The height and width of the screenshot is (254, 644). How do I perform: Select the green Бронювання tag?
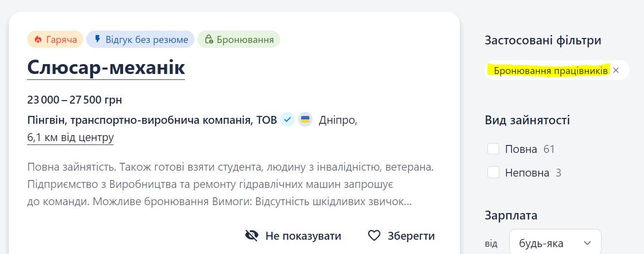click(239, 39)
